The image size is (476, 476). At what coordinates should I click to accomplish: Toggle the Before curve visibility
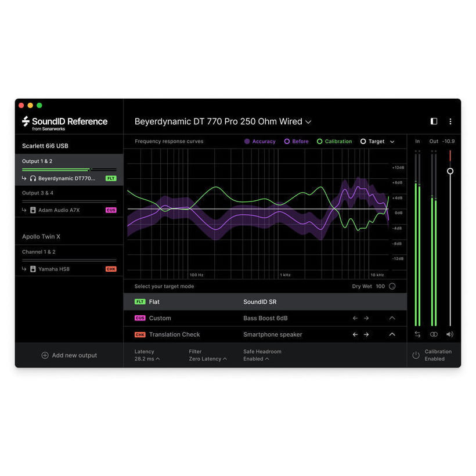[x=296, y=142]
